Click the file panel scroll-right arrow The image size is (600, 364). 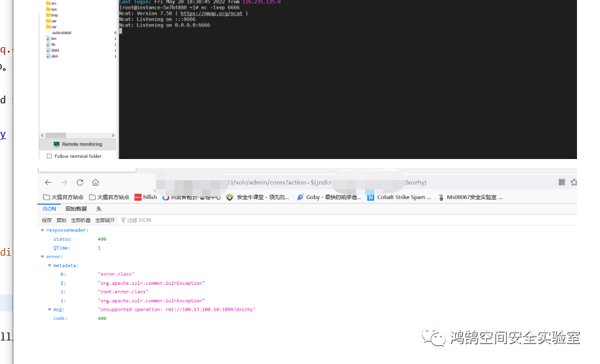(113, 135)
